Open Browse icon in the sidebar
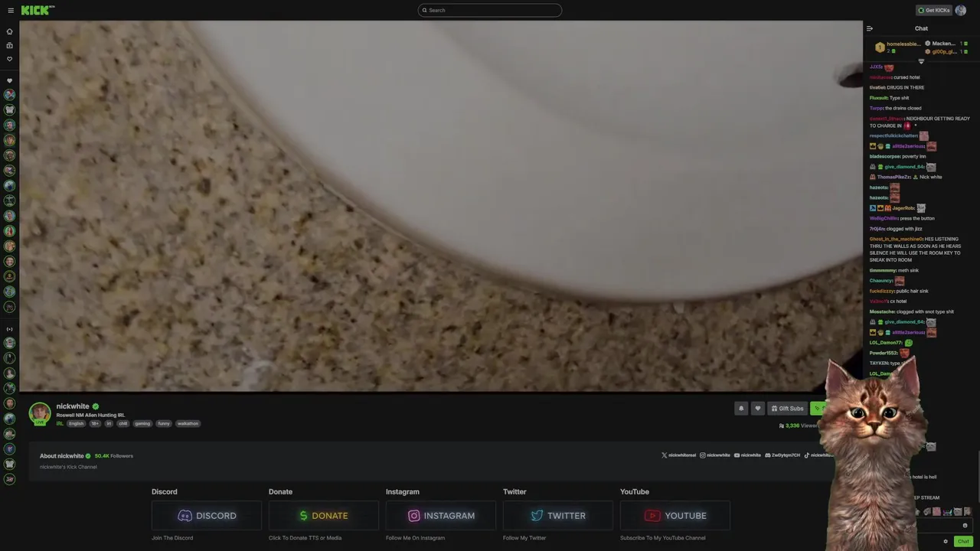The image size is (980, 551). [9, 45]
